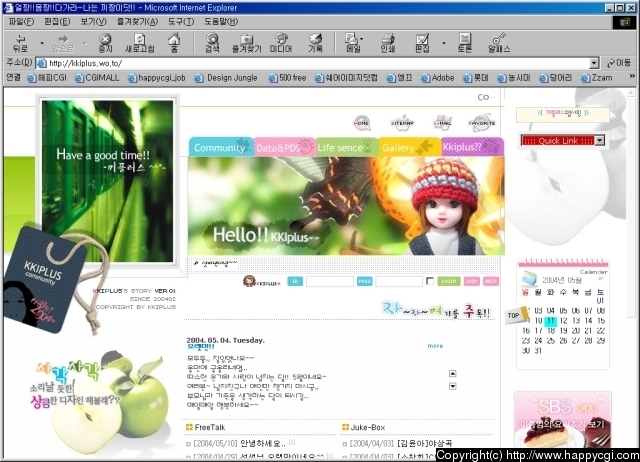Switch to the Community tab
This screenshot has height=462, width=640.
pos(221,147)
